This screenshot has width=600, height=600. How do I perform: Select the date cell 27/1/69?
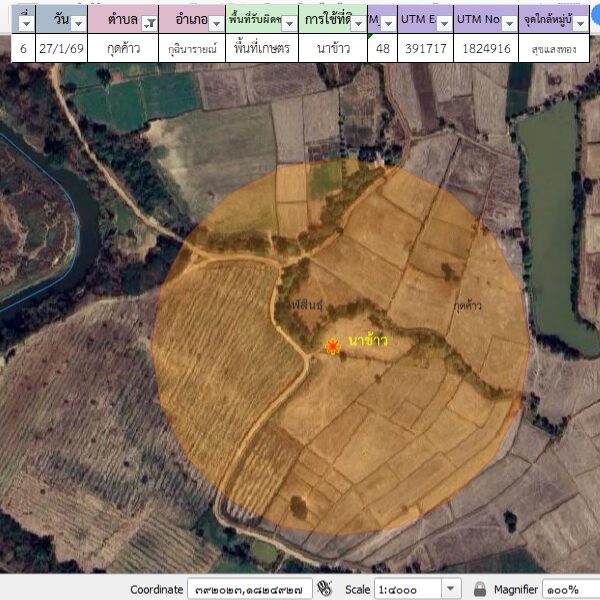62,48
